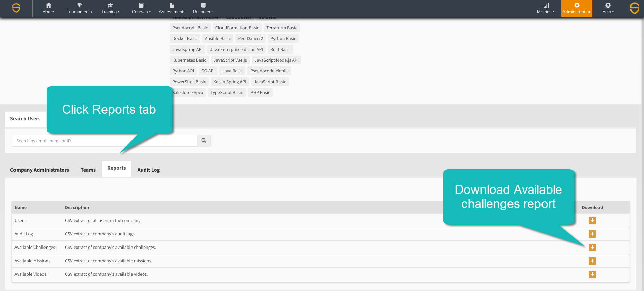Go to Home in navigation bar
The width and height of the screenshot is (644, 291).
click(x=48, y=8)
